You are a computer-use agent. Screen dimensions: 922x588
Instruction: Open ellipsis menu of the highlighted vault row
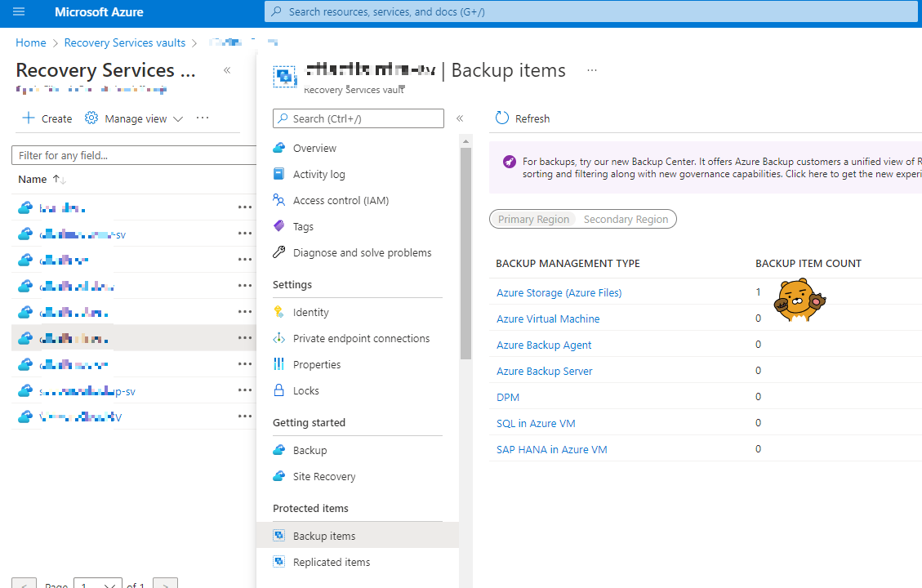pyautogui.click(x=245, y=338)
